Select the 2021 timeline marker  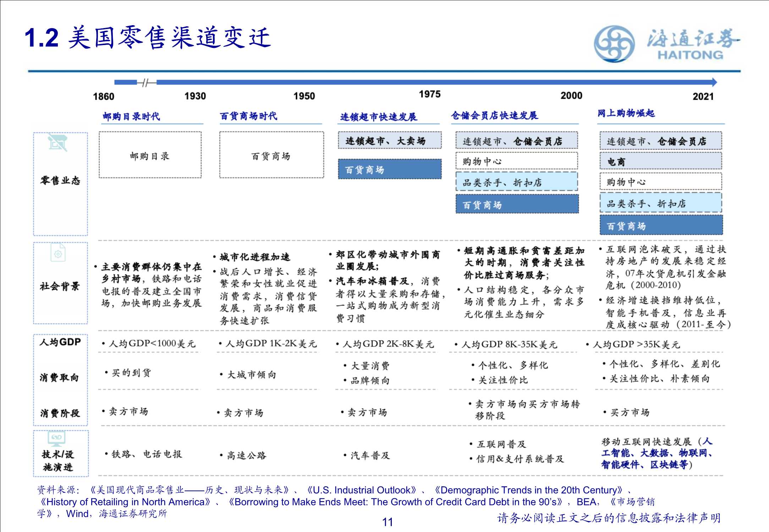(703, 96)
